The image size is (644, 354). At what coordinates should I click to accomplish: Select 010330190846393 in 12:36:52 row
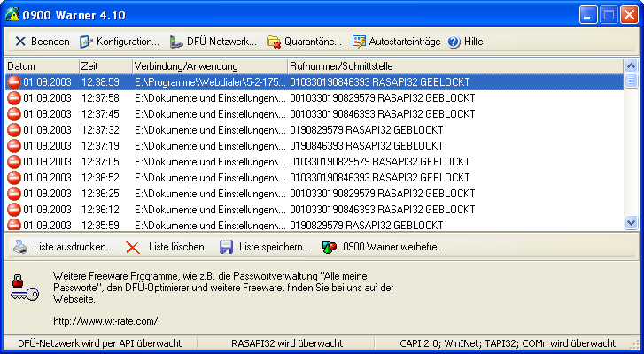click(x=330, y=178)
